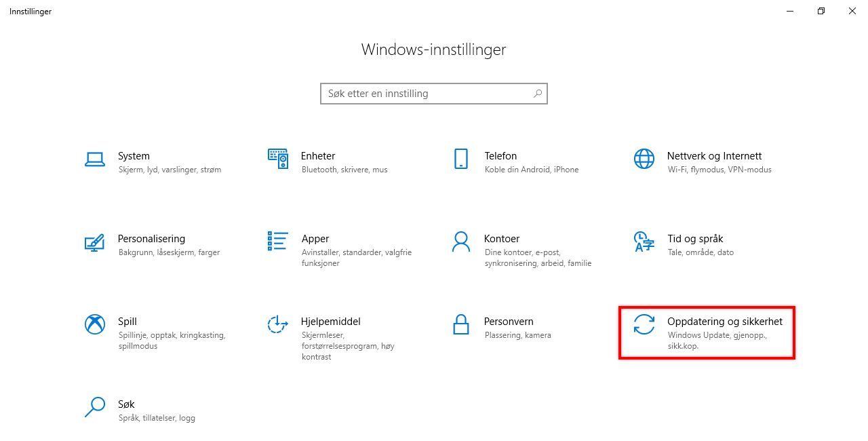Click the search magnifier in the search box
The height and width of the screenshot is (441, 868).
(x=538, y=94)
